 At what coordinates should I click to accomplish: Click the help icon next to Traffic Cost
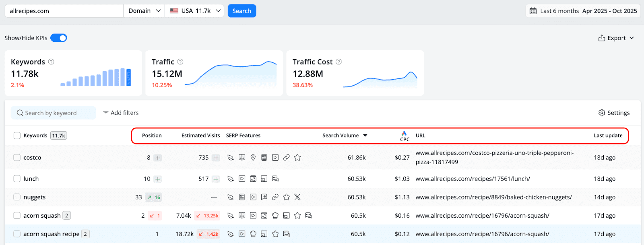tap(339, 62)
